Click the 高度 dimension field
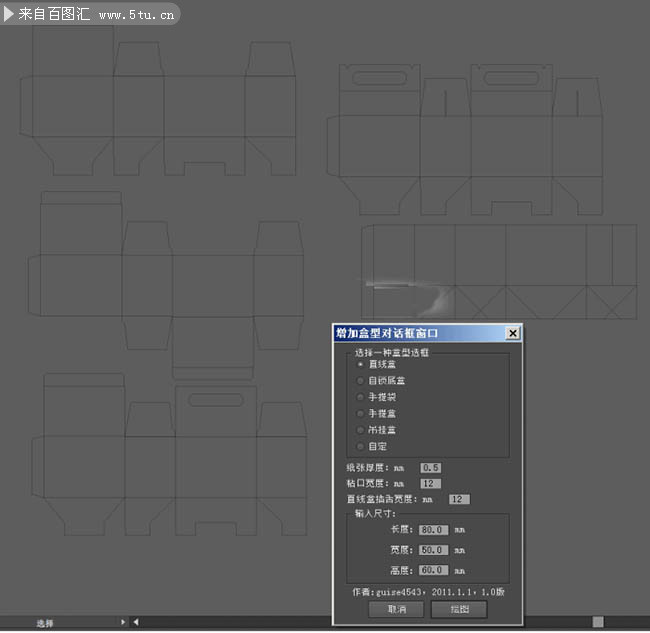 coord(433,570)
